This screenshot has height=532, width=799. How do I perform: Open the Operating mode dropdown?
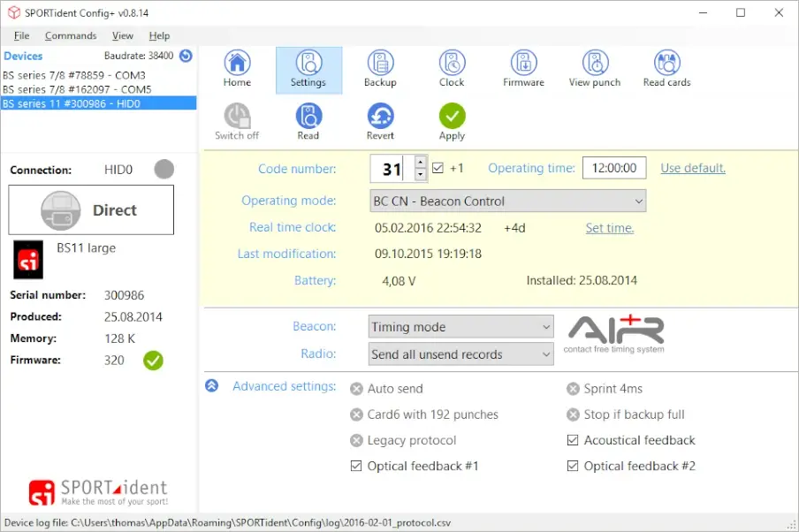[507, 201]
